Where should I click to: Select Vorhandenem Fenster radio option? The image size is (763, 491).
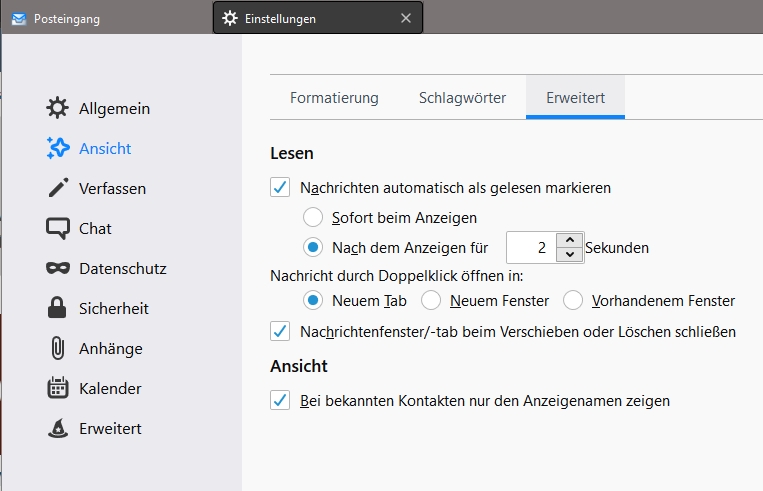pyautogui.click(x=573, y=300)
